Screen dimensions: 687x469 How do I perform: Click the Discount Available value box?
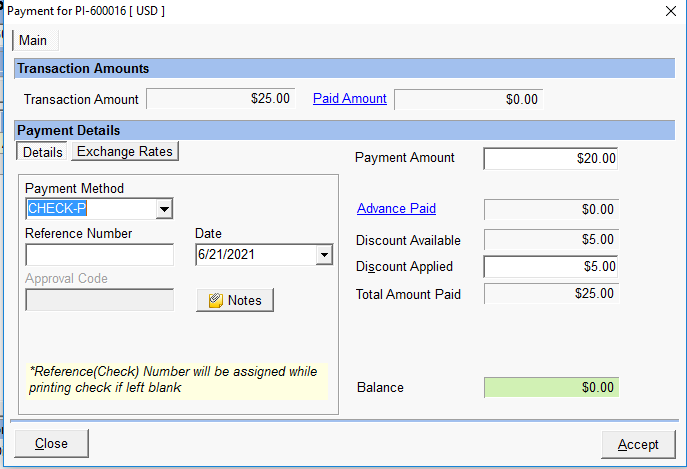pos(550,240)
